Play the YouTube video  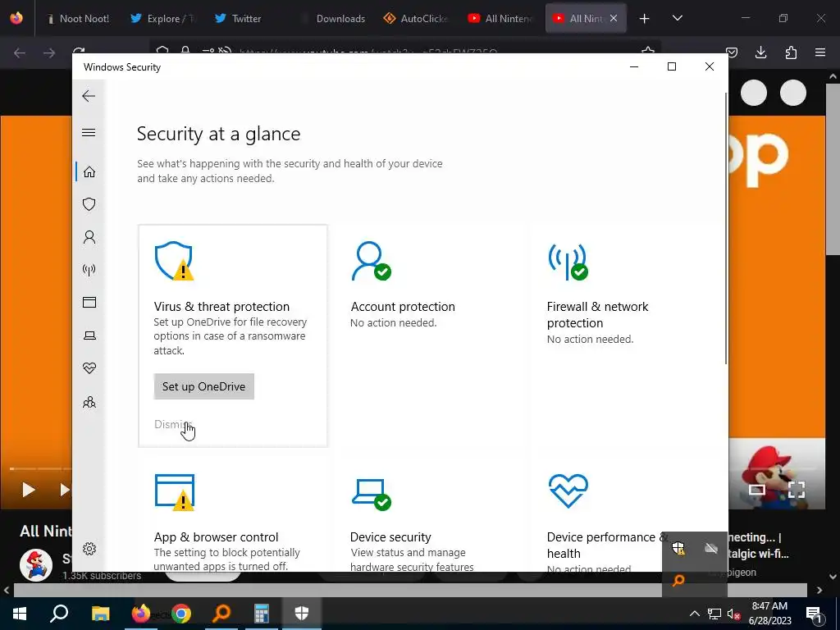click(x=28, y=489)
